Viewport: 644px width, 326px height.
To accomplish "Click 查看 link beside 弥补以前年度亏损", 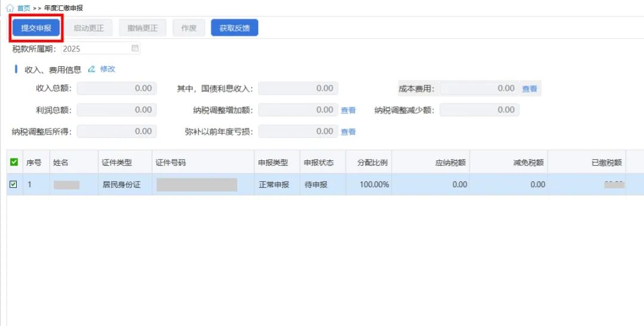I will (x=348, y=132).
